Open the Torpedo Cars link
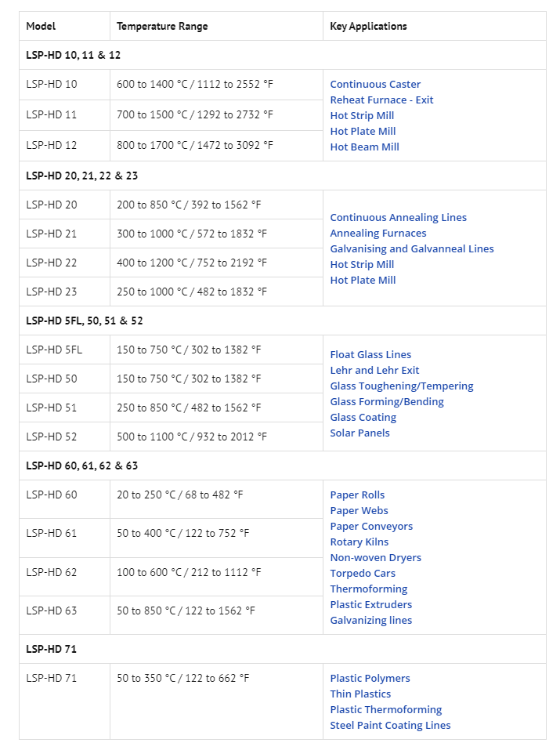Viewport: 560px width, 750px height. click(363, 574)
